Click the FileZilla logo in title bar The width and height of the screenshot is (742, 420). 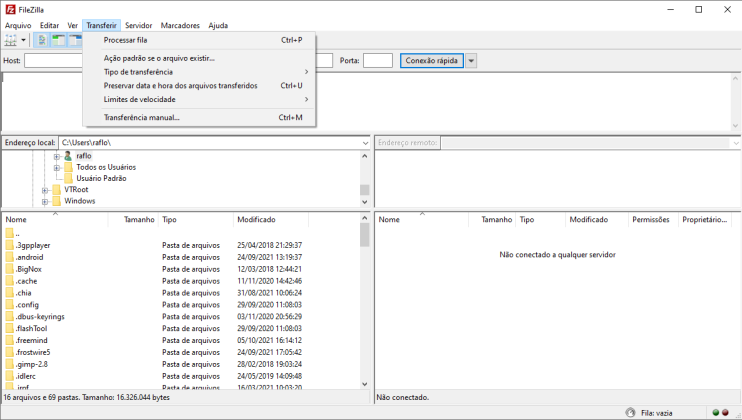tap(10, 9)
